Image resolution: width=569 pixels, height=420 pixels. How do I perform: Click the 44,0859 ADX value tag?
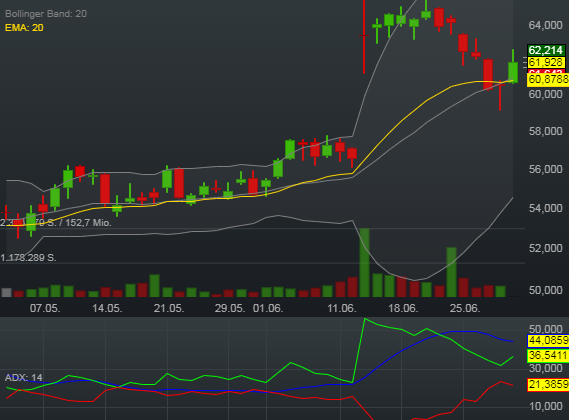548,341
